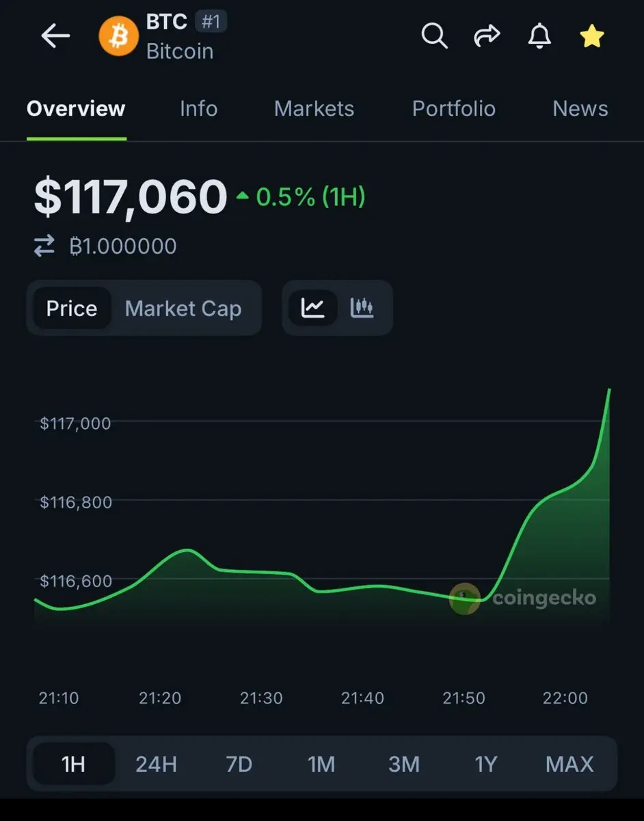Switch chart to Market Cap
Viewport: 644px width, 821px height.
[x=183, y=309]
